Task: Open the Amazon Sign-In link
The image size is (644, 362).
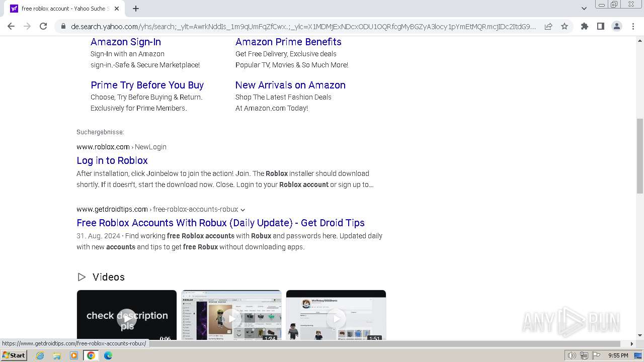Action: [126, 42]
